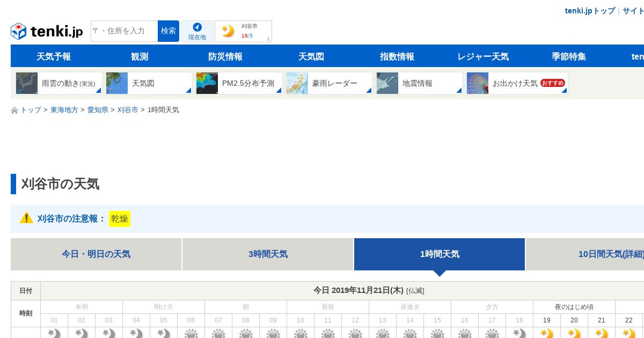
Task: Click the 乾燥 advisory label
Action: pos(120,218)
